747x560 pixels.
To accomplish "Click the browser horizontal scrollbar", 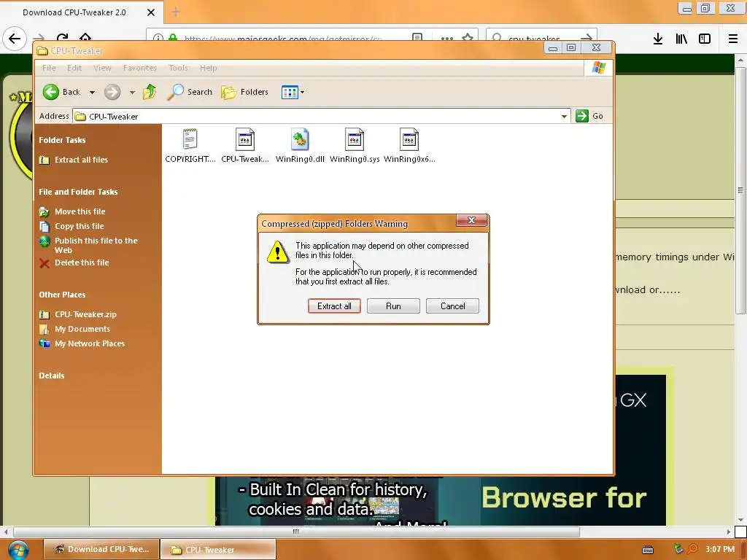I will tap(296, 532).
